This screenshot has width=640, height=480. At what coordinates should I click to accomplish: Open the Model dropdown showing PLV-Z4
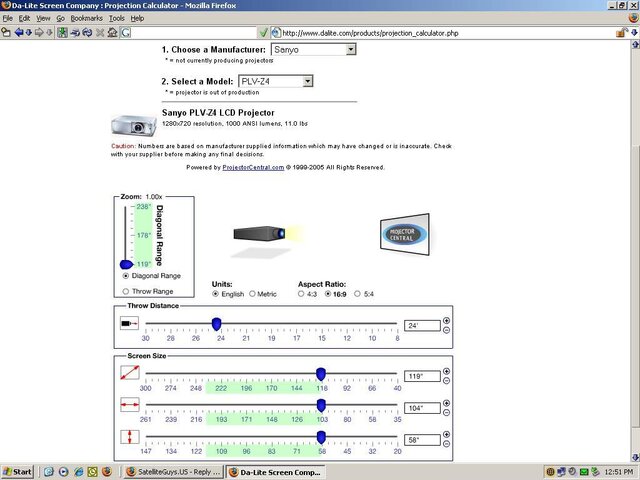[x=276, y=81]
